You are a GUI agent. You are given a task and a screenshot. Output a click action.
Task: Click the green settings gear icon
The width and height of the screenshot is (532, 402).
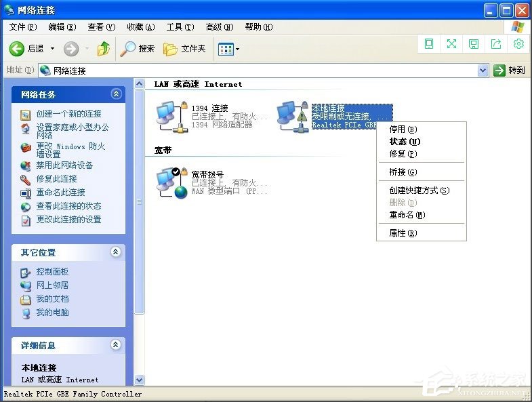click(x=518, y=44)
